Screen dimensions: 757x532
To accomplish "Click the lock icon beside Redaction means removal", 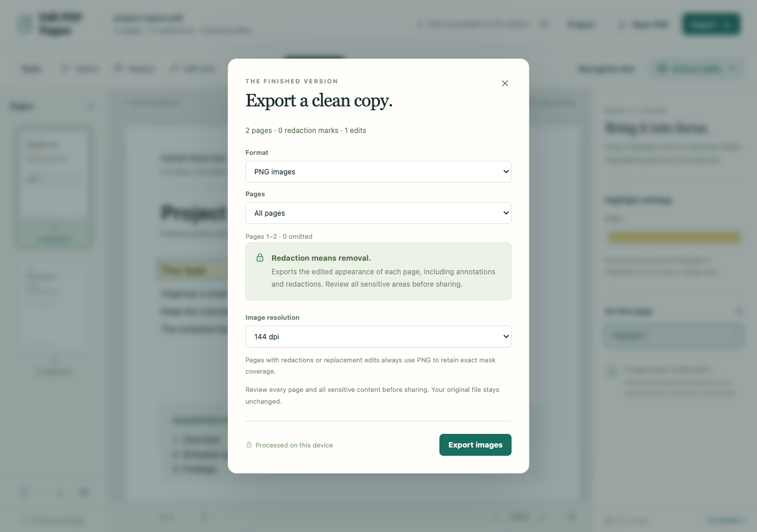I will coord(260,258).
